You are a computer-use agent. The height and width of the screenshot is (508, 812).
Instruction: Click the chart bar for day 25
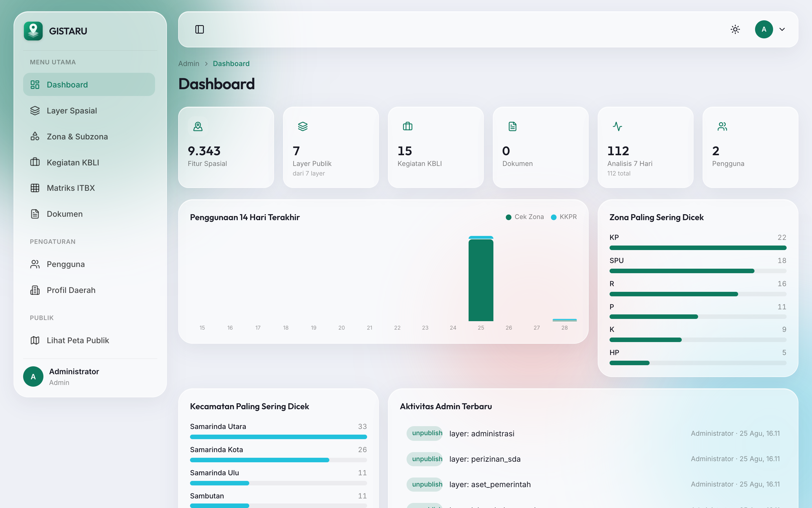tap(481, 279)
